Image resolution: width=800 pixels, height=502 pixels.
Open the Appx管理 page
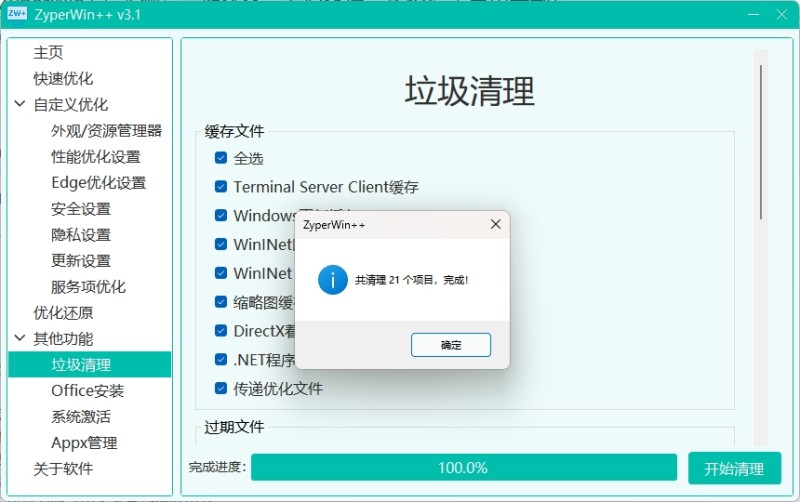(x=84, y=443)
